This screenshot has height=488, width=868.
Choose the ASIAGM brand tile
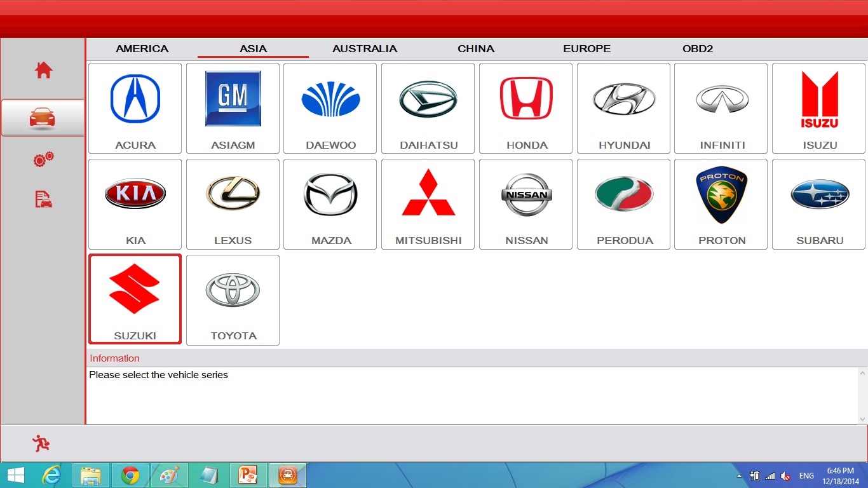coord(233,108)
